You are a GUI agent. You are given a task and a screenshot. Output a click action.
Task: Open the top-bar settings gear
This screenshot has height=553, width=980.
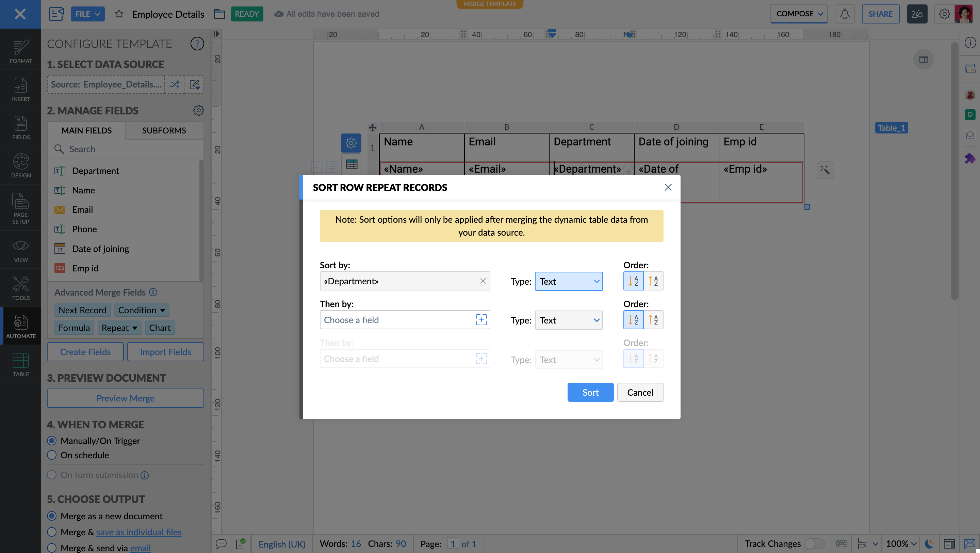pyautogui.click(x=944, y=14)
